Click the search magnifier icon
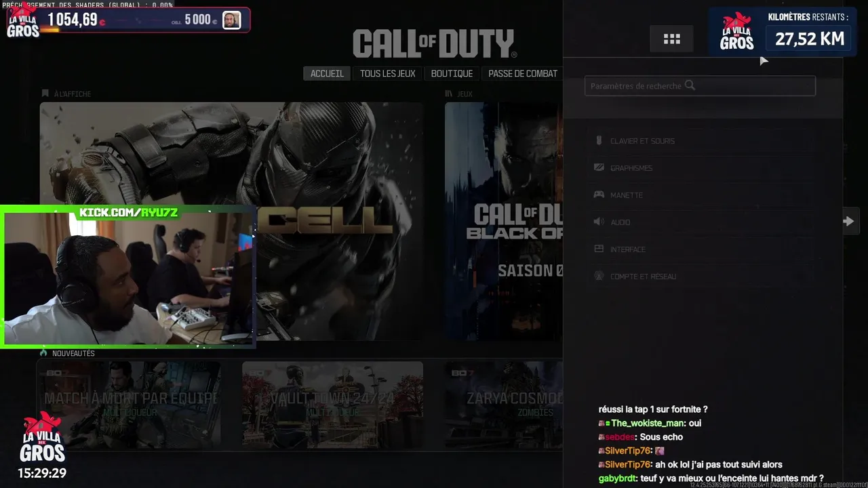 click(x=690, y=85)
